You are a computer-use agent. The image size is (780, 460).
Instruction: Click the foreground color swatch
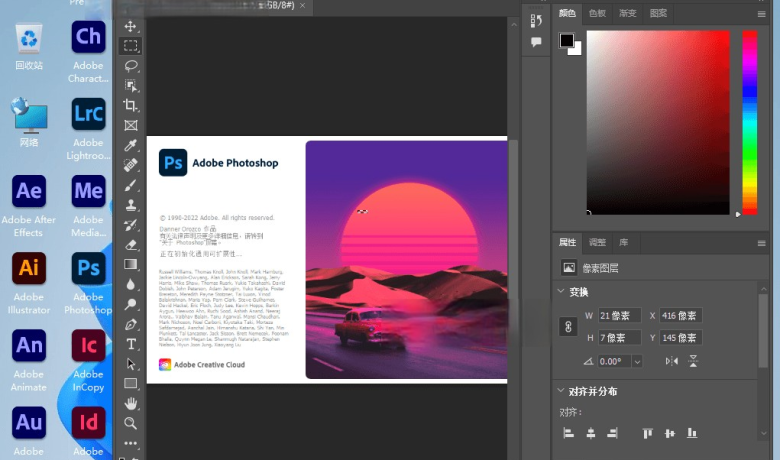(x=566, y=40)
